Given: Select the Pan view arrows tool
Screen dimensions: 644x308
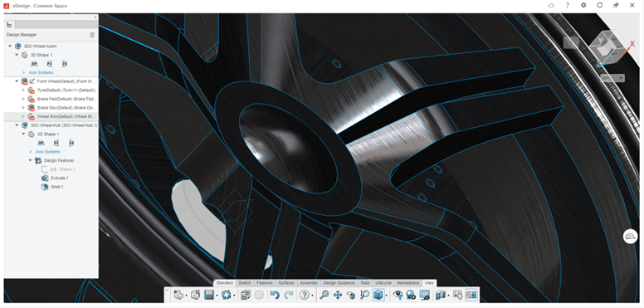Looking at the screenshot, I should coord(338,295).
